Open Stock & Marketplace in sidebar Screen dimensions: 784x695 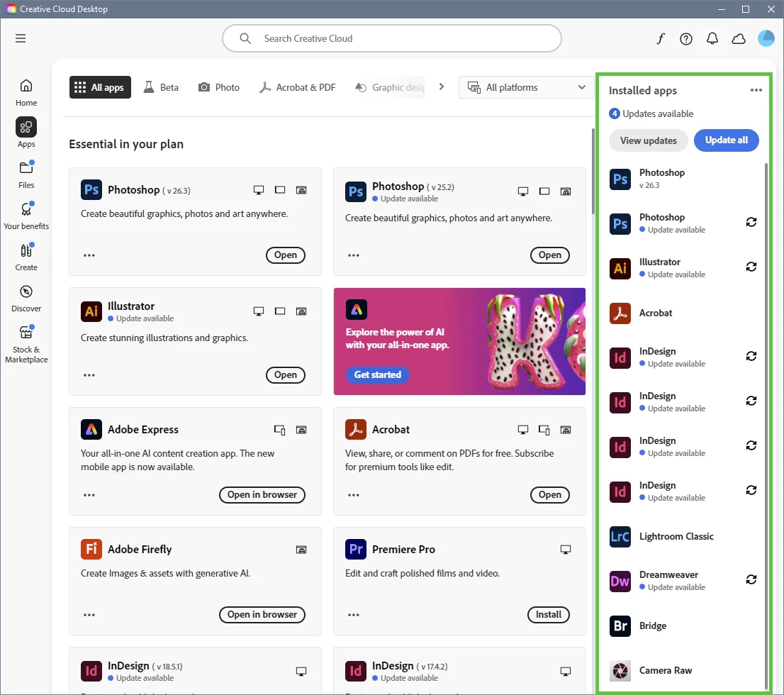pos(26,344)
